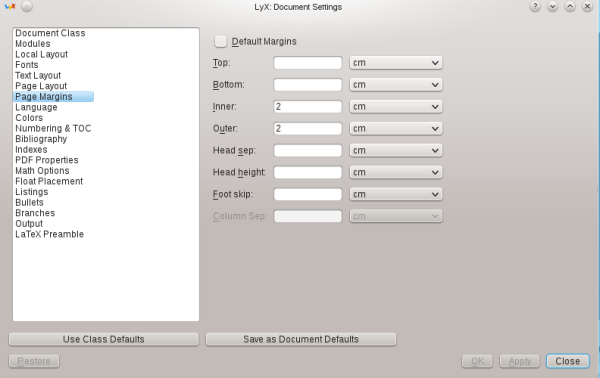Maximize the Document Settings window
Viewport: 600px width, 378px height.
click(570, 7)
